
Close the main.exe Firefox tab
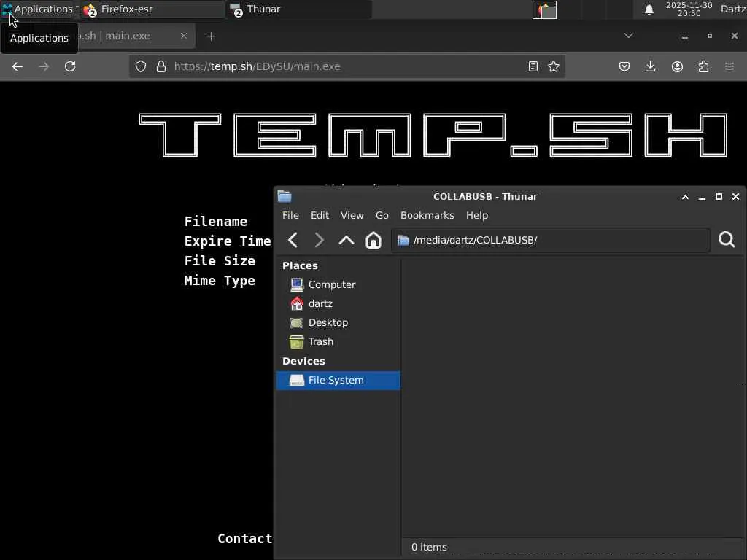184,36
